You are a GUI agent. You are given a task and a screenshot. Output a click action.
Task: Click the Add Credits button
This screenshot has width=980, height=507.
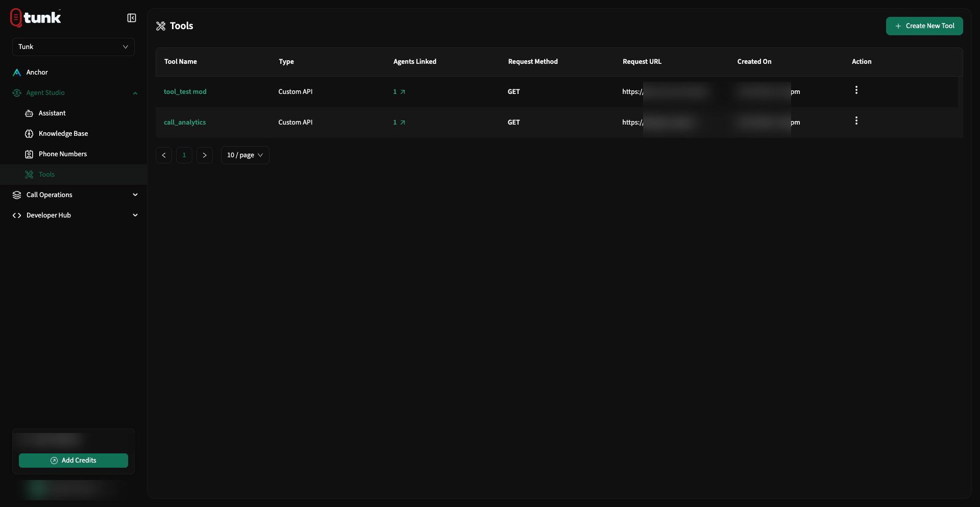pos(73,461)
